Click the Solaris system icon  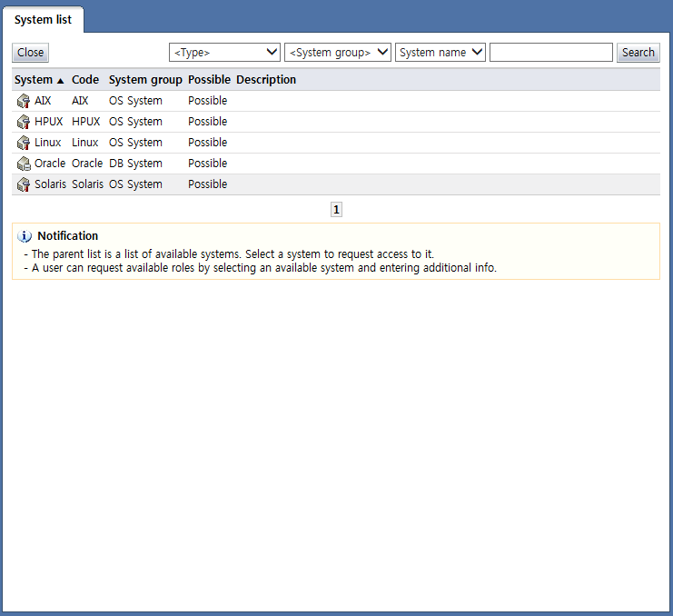click(24, 184)
